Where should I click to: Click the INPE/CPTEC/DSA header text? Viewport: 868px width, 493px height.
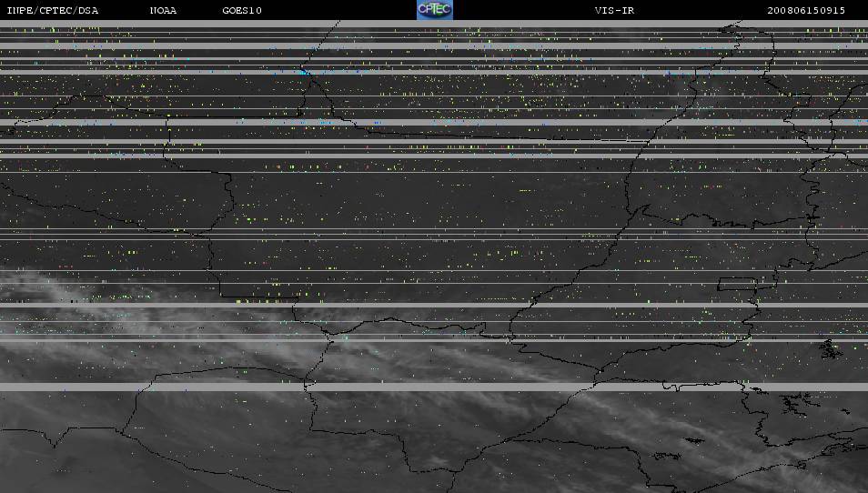(x=53, y=11)
